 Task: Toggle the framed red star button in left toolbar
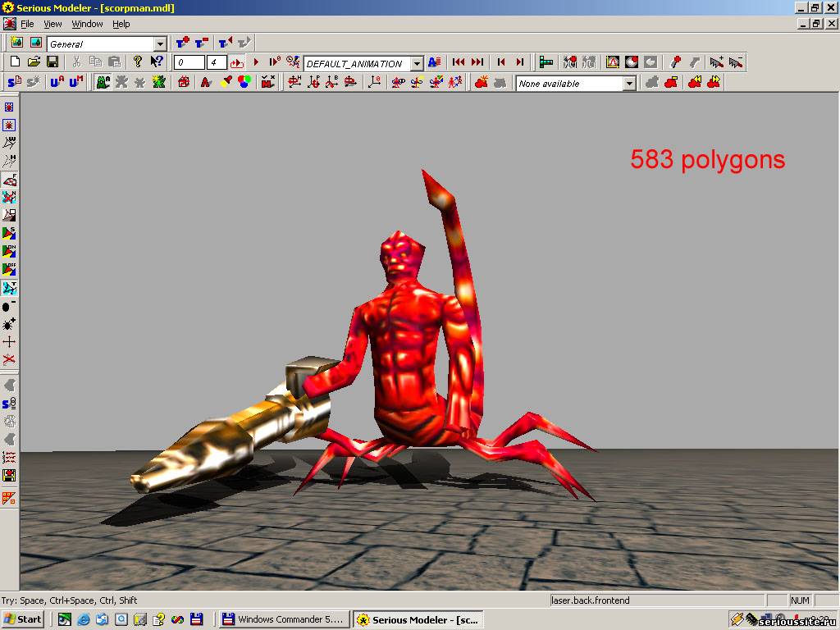click(9, 125)
